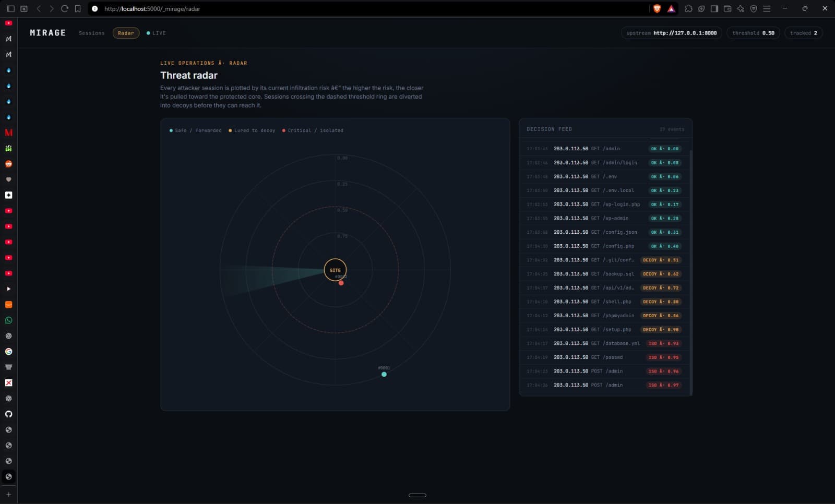Screen dimensions: 835x504
Task: Open the Brave Shields lion icon
Action: (x=657, y=8)
